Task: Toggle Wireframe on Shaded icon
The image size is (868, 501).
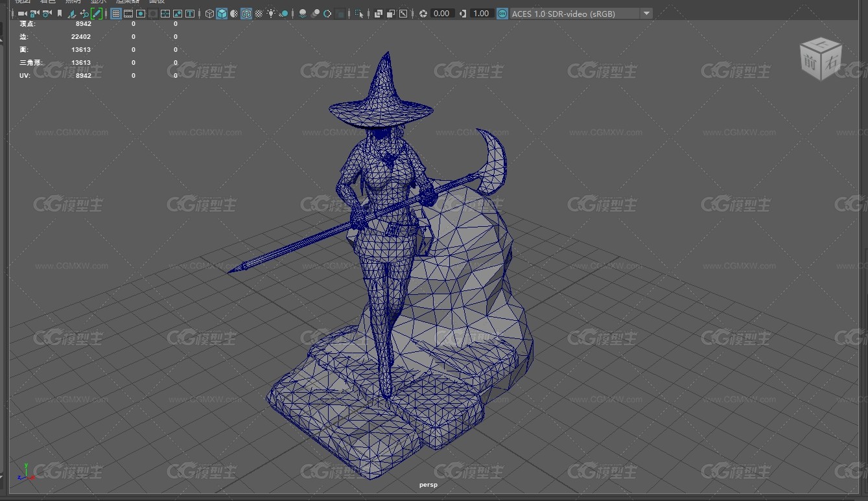Action: tap(246, 13)
